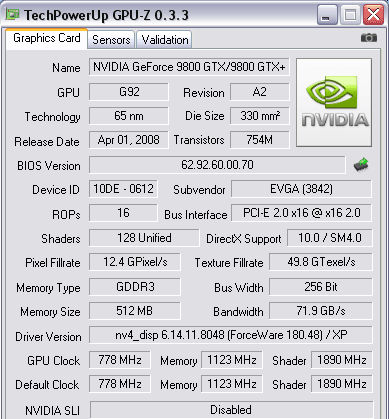
Task: Click the "BIOS Version" label
Action: click(49, 166)
